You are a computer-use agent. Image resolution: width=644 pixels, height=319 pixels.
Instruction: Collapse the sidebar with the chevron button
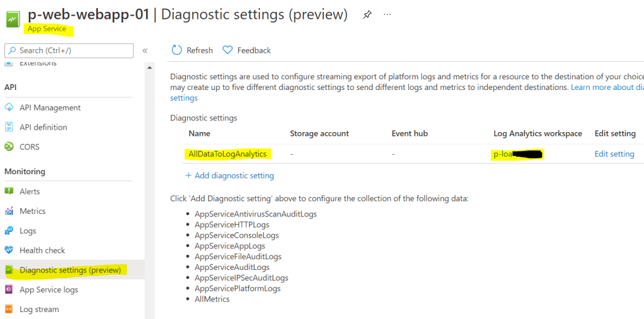coord(145,50)
